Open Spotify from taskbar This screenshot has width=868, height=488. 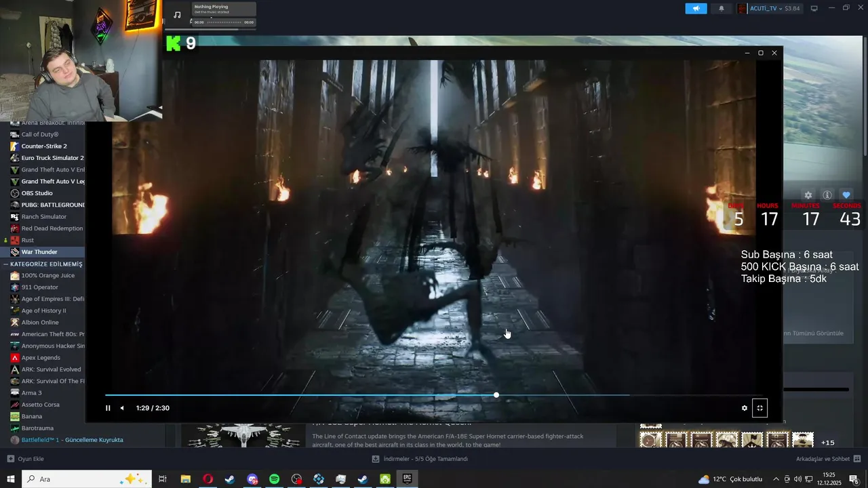click(x=274, y=479)
